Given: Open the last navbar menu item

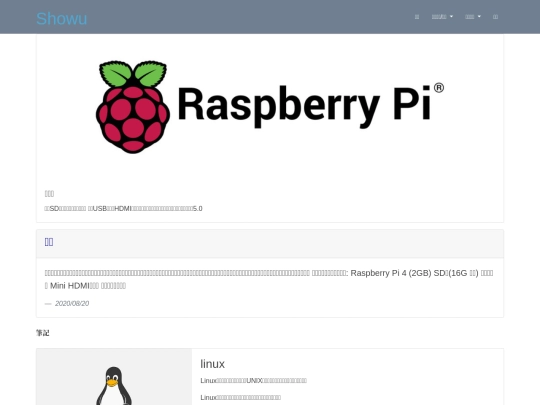Looking at the screenshot, I should click(495, 17).
